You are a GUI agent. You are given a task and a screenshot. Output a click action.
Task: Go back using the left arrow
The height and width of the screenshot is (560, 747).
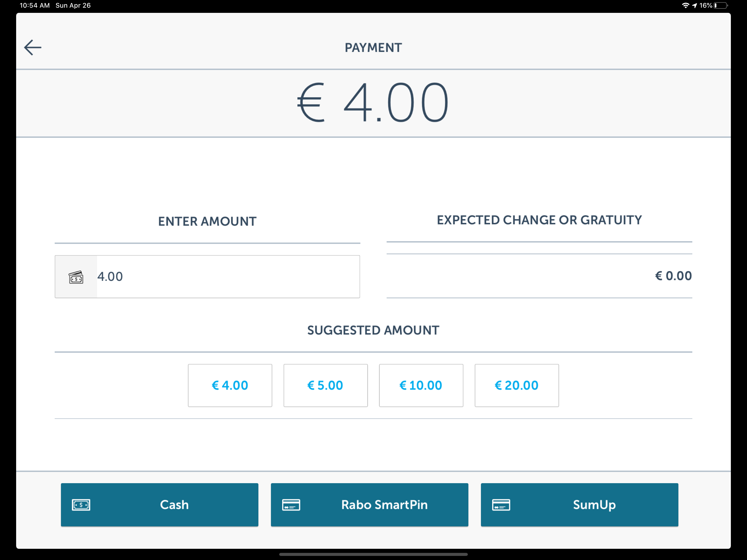pos(33,48)
